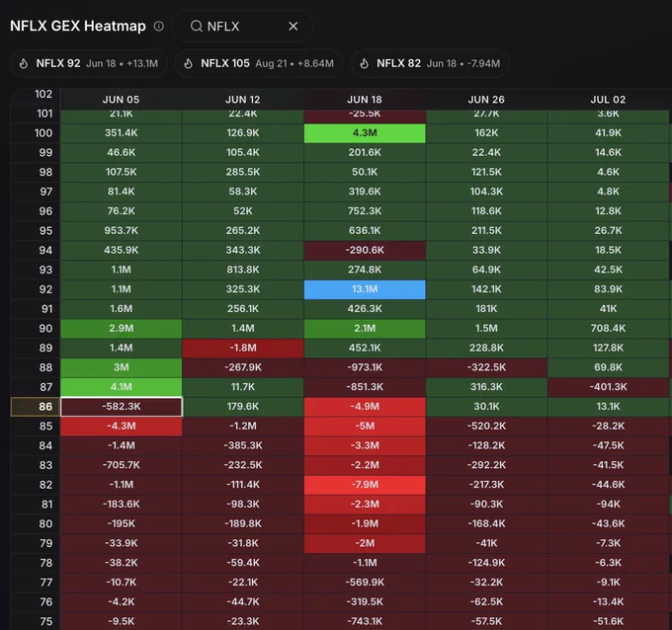The width and height of the screenshot is (672, 630).
Task: Click the NFLX GEX Heatmap title
Action: [x=78, y=26]
